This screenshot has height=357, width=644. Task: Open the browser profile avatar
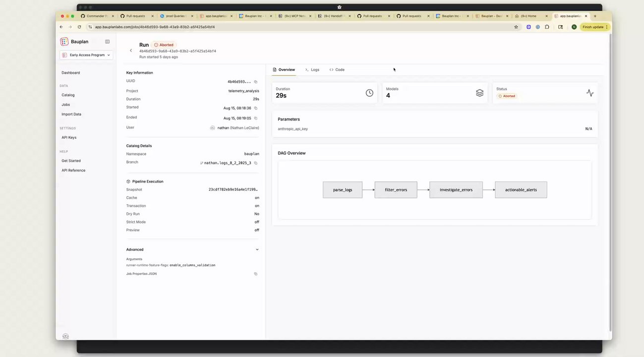point(574,27)
